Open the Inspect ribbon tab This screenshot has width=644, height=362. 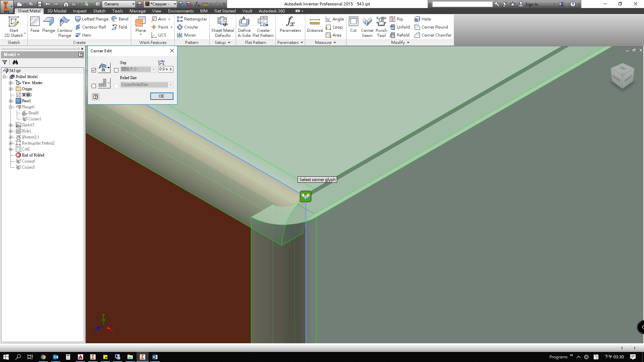(79, 11)
